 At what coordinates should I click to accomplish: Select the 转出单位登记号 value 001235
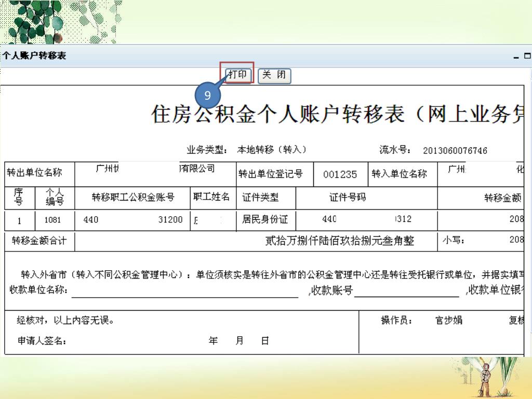tap(340, 175)
